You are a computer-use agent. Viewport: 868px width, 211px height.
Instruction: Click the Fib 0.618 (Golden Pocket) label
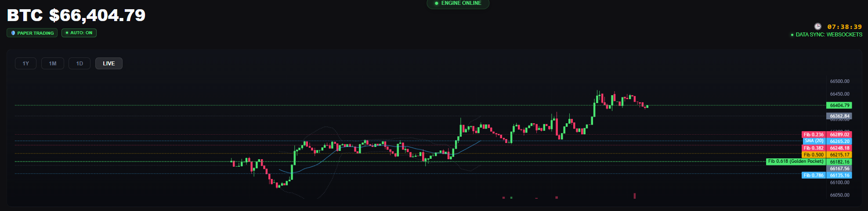pyautogui.click(x=796, y=161)
